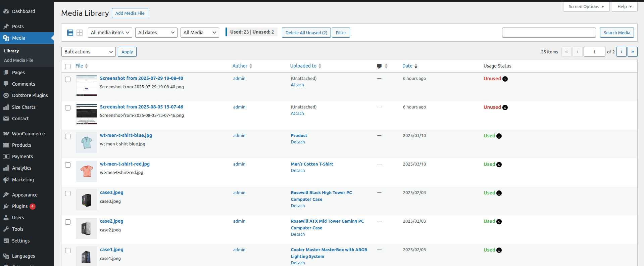The image size is (644, 266).
Task: Expand the All dates dropdown
Action: click(x=156, y=33)
